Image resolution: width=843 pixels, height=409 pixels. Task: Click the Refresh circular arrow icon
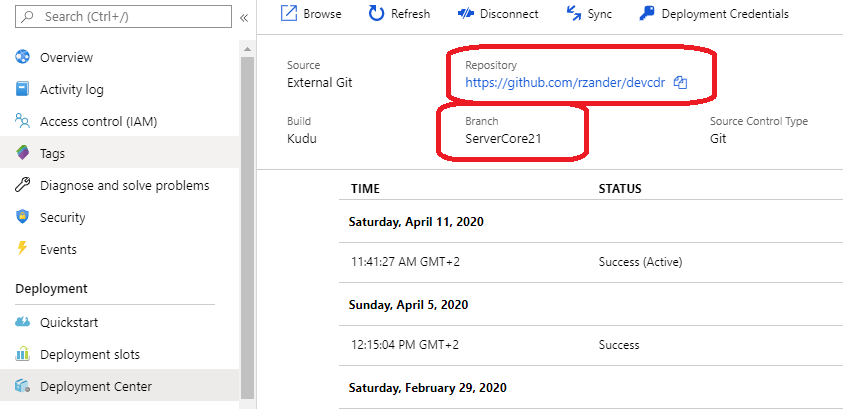[376, 13]
